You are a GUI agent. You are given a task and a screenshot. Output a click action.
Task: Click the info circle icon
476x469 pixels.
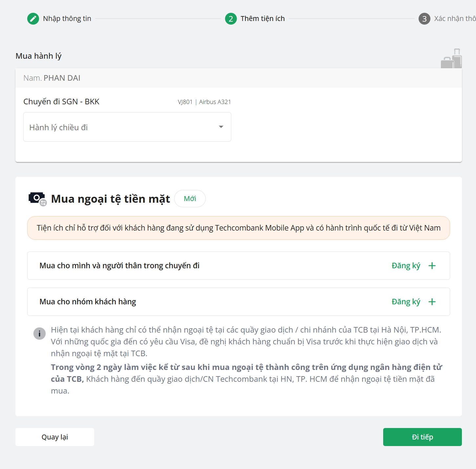[x=39, y=334]
